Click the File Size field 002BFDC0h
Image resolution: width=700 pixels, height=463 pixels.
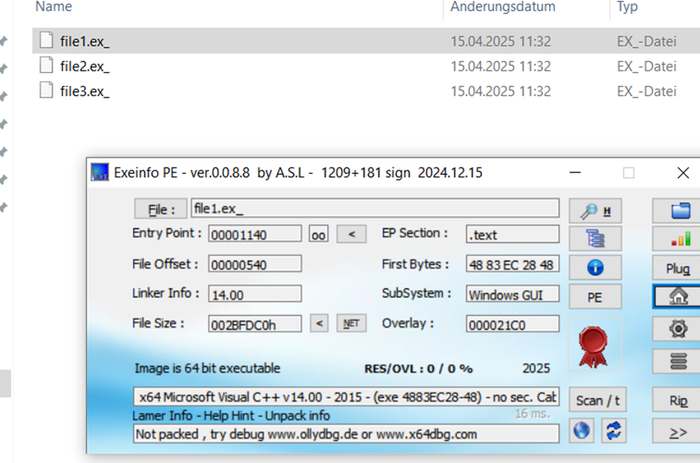click(255, 324)
